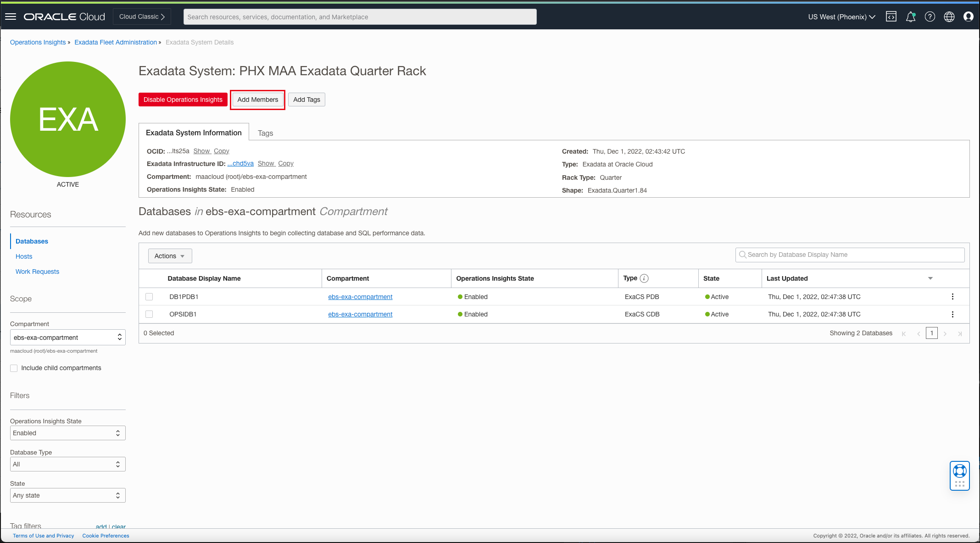Open Databases in Resources list

[32, 241]
